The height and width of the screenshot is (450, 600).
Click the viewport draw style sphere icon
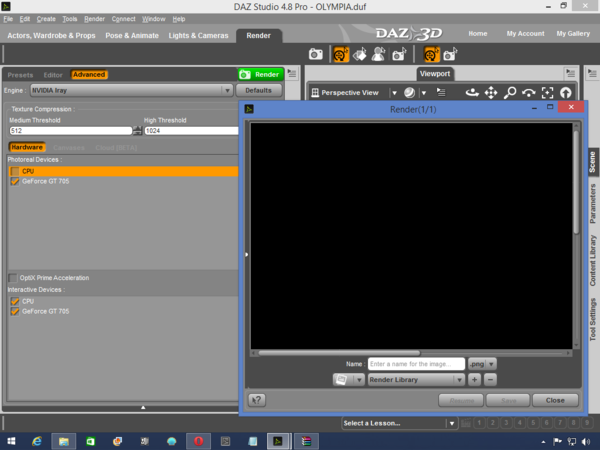tap(409, 93)
